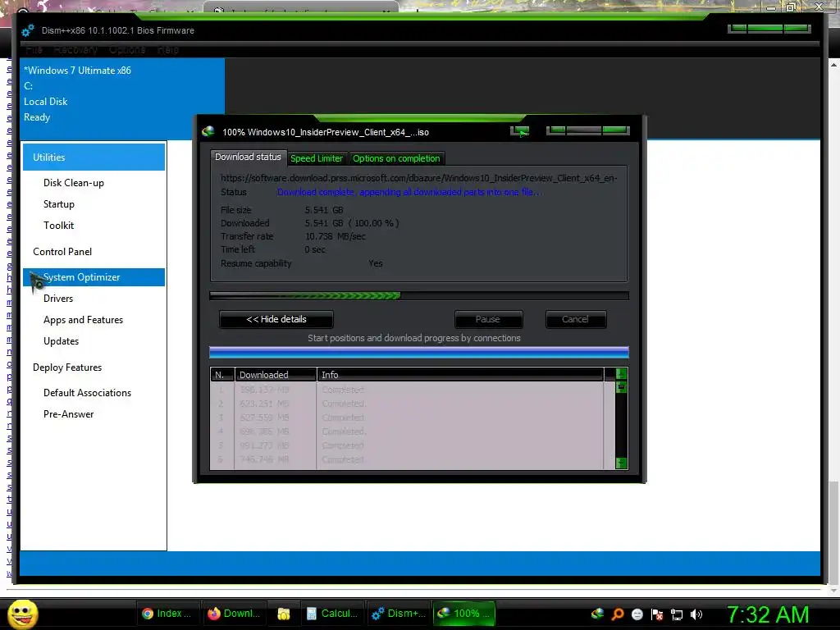Image resolution: width=840 pixels, height=630 pixels.
Task: Click the 7:32 AM taskbar clock
Action: [x=768, y=614]
